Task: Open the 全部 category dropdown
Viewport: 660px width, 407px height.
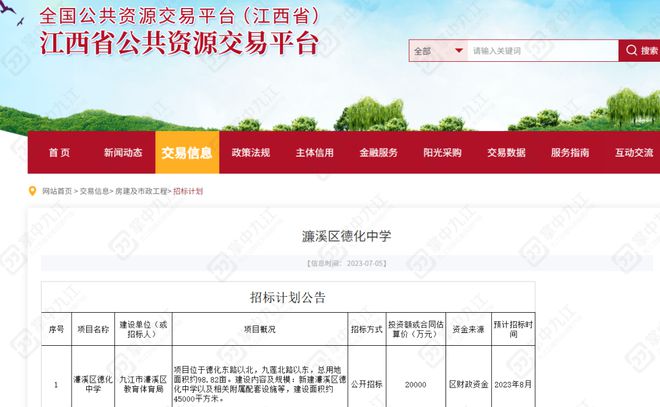Action: (x=438, y=51)
